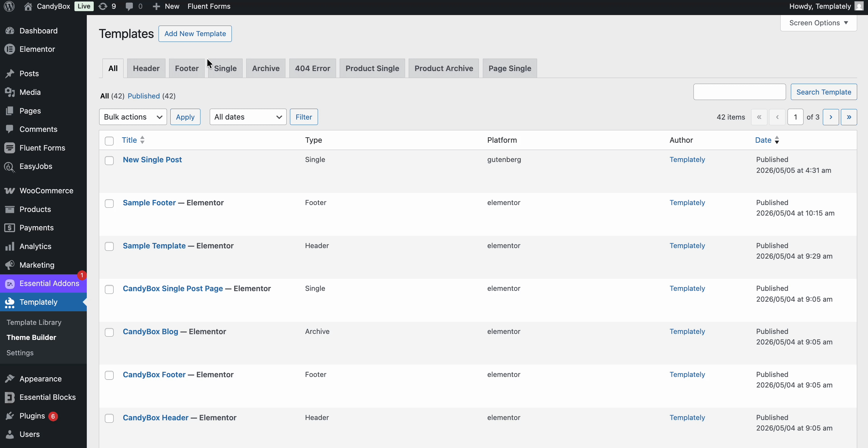Open Fluent Forms in the admin bar
The width and height of the screenshot is (868, 448).
(x=209, y=6)
